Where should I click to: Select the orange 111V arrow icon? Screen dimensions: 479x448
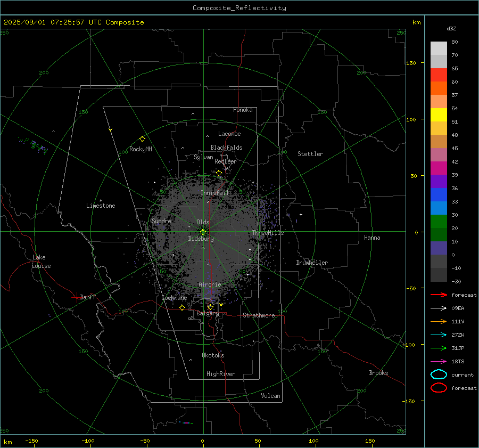click(439, 321)
